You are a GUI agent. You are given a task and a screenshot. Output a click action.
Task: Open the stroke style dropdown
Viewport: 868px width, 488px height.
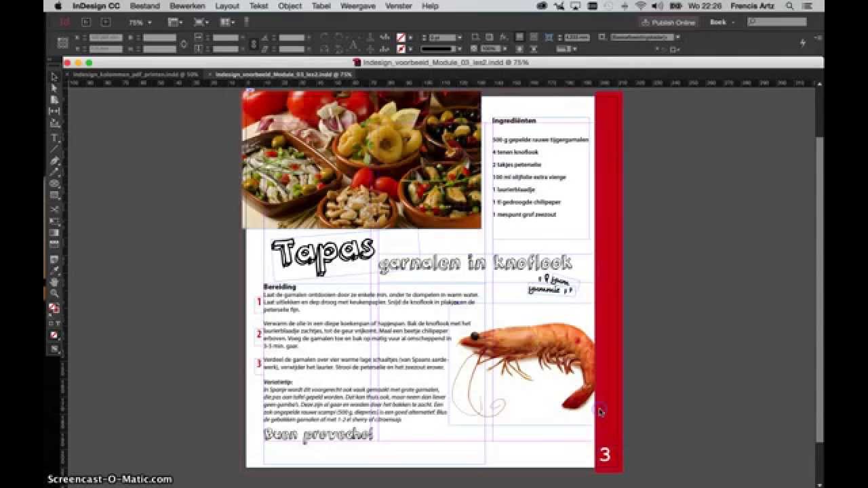pyautogui.click(x=459, y=49)
